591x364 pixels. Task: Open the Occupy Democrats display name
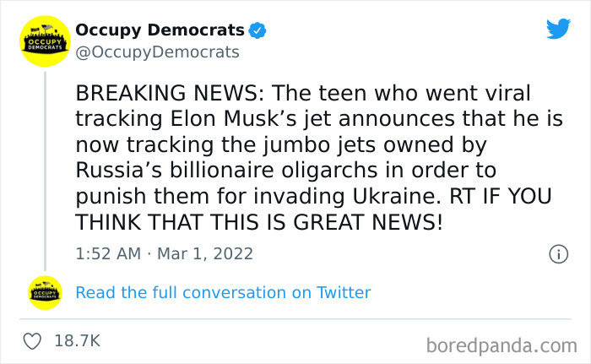point(160,30)
